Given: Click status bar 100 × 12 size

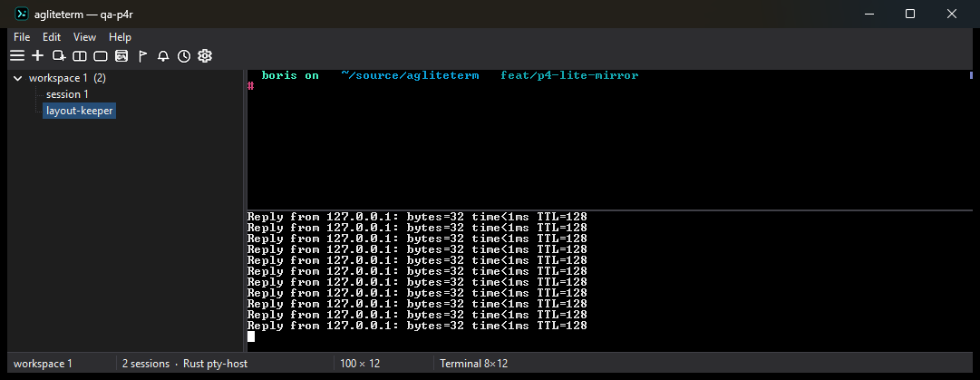Looking at the screenshot, I should pyautogui.click(x=360, y=364).
